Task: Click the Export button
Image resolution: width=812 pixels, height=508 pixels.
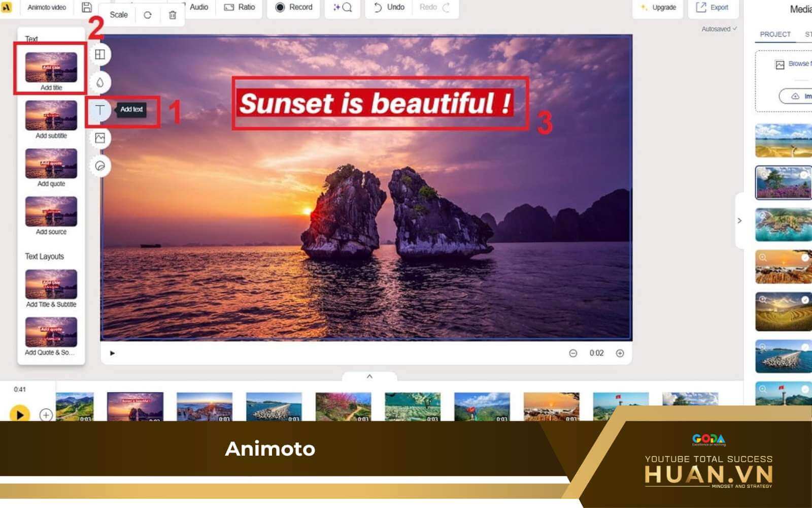Action: click(713, 7)
